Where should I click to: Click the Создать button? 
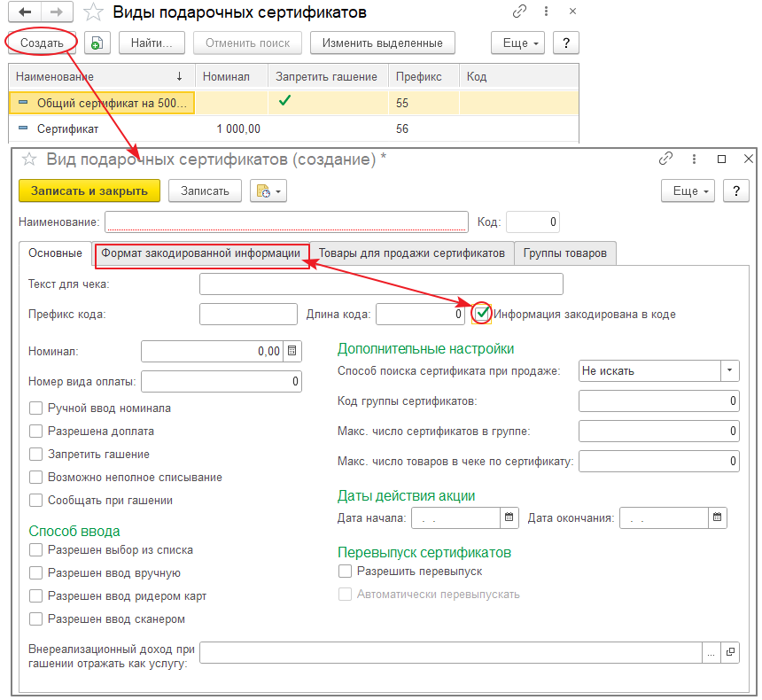[x=42, y=43]
